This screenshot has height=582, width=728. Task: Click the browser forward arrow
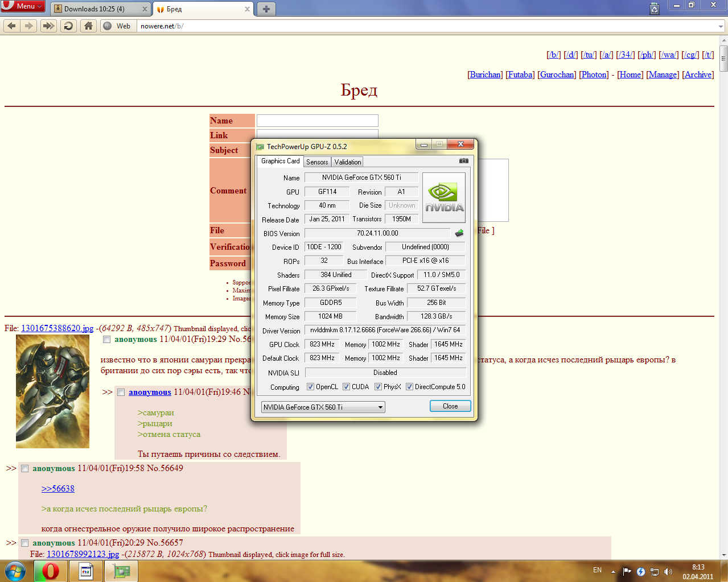click(29, 26)
